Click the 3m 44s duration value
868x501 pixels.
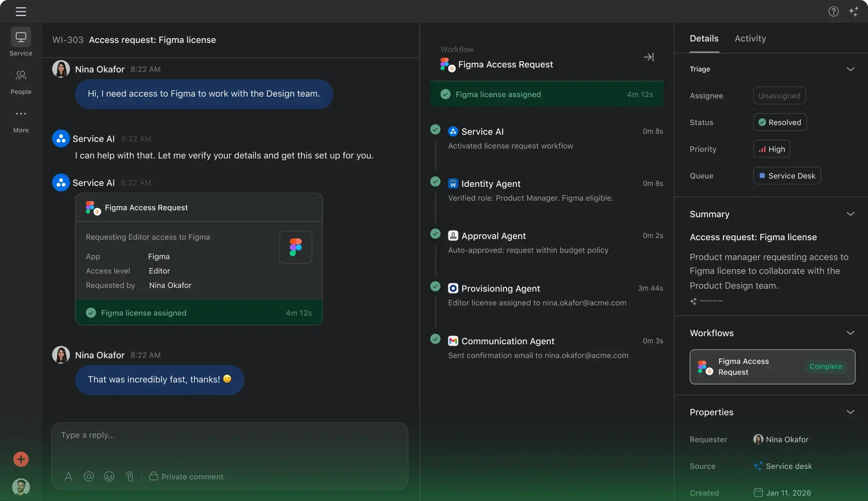tap(651, 288)
